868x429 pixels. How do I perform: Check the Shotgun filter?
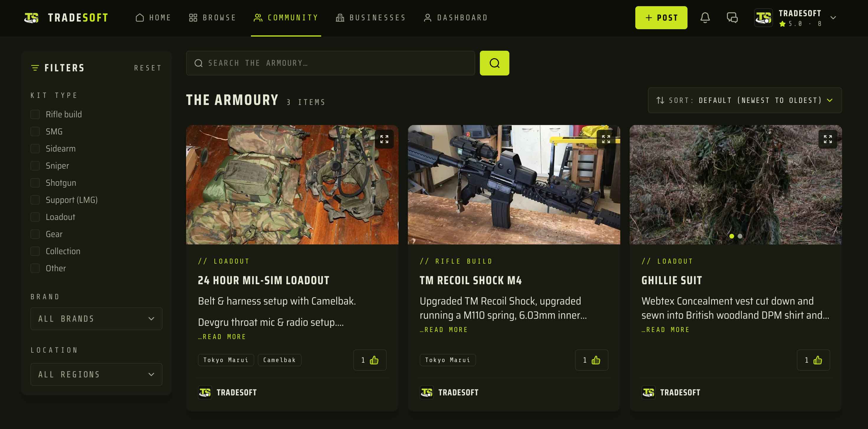click(x=35, y=183)
